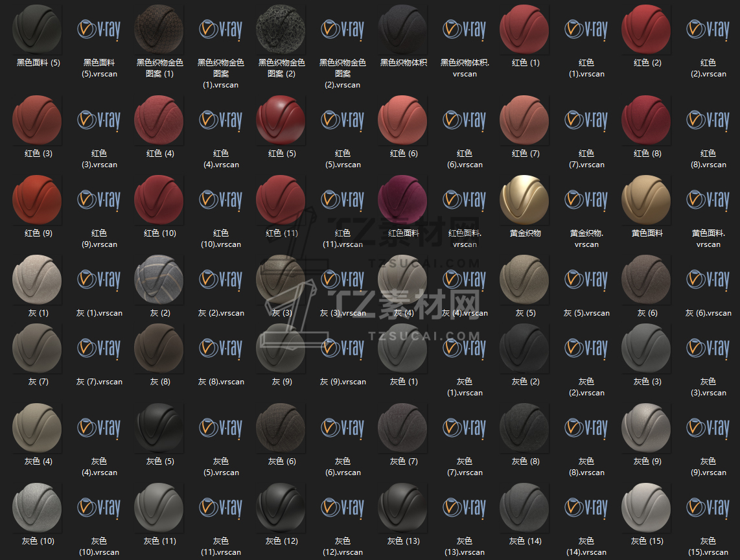Click the 红色 (3).vrscan V-Ray icon

click(x=98, y=120)
